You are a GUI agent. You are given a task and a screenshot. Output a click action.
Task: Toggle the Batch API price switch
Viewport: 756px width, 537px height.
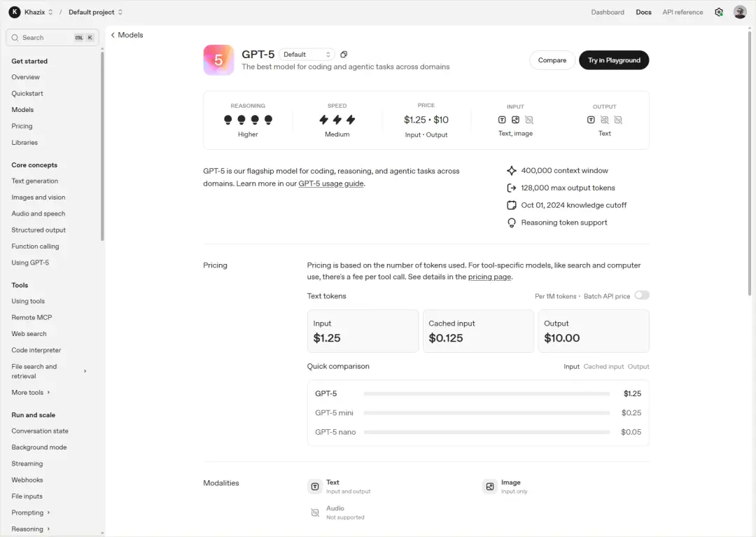coord(642,295)
